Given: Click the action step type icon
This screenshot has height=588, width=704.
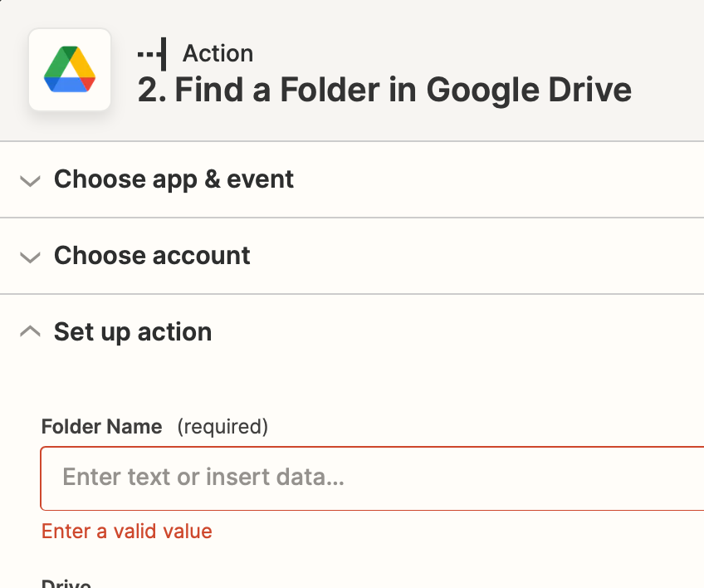Looking at the screenshot, I should point(152,54).
